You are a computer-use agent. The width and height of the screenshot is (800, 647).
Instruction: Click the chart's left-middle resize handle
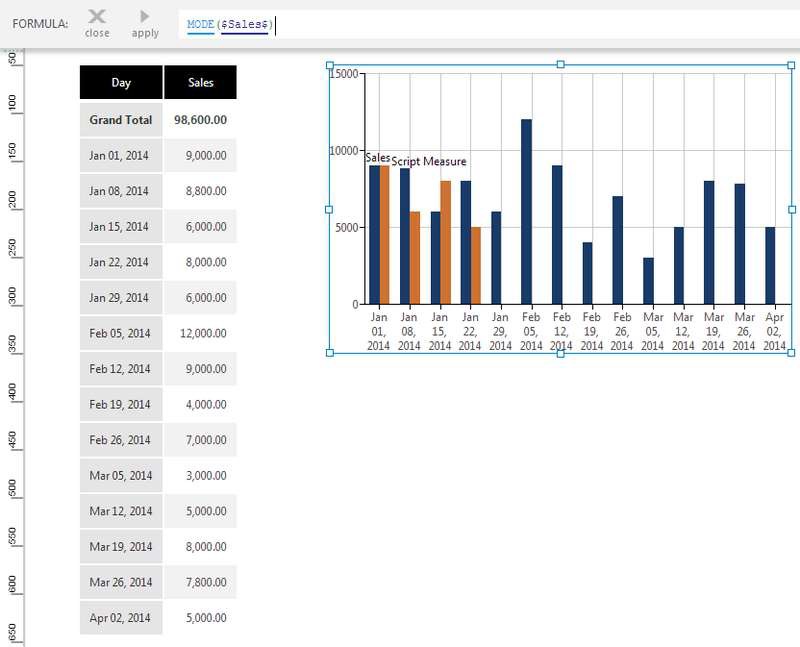click(329, 209)
